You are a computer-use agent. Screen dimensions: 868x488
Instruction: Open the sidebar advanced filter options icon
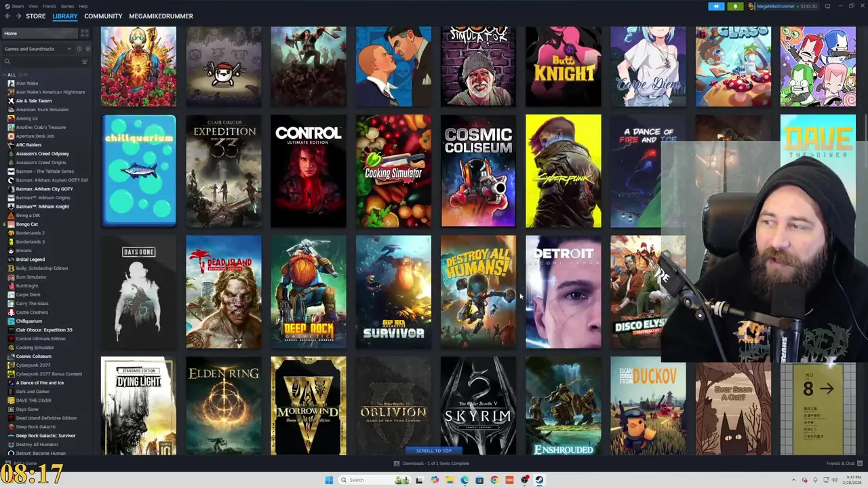pyautogui.click(x=85, y=62)
